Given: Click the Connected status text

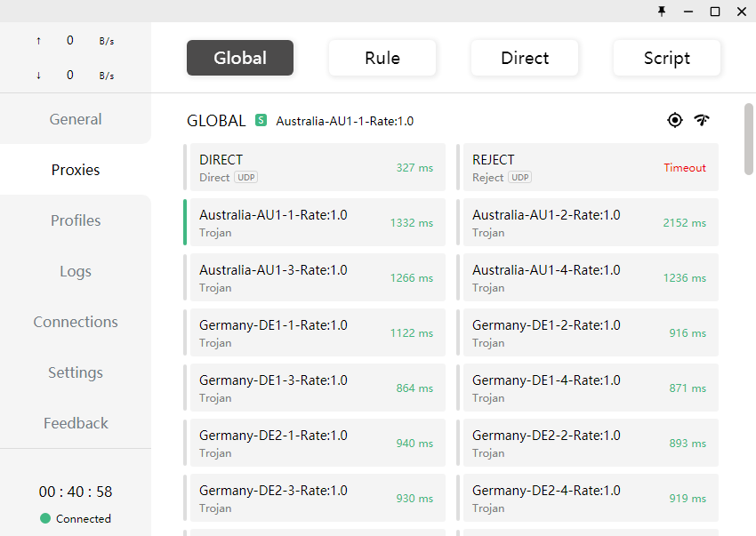Looking at the screenshot, I should [84, 518].
